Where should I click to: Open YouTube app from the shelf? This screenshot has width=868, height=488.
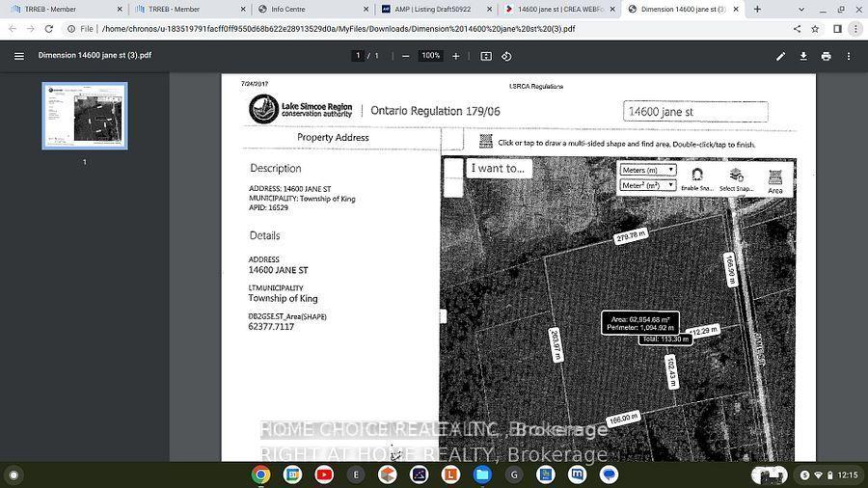pyautogui.click(x=324, y=474)
